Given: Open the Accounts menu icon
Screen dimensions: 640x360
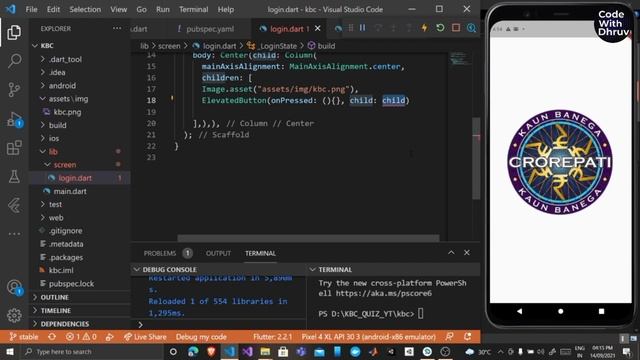Looking at the screenshot, I should pos(14,287).
